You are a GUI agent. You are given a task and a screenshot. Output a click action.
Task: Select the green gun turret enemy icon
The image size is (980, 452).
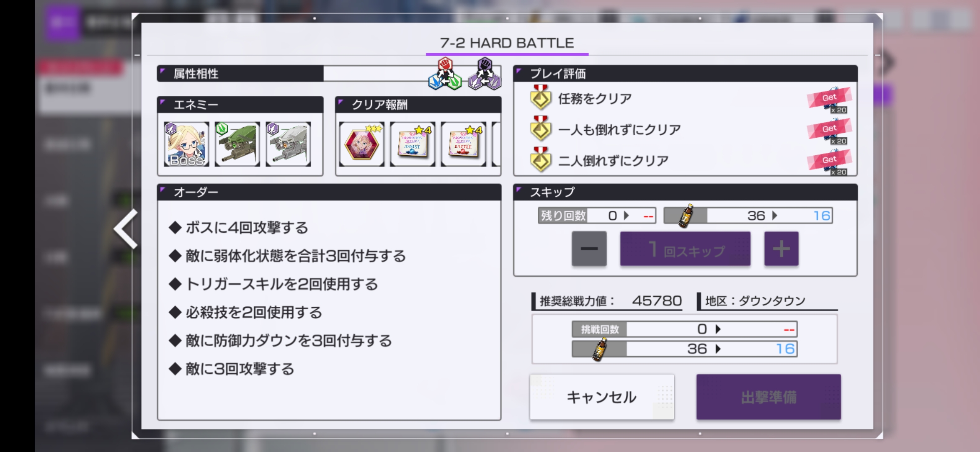pyautogui.click(x=237, y=144)
